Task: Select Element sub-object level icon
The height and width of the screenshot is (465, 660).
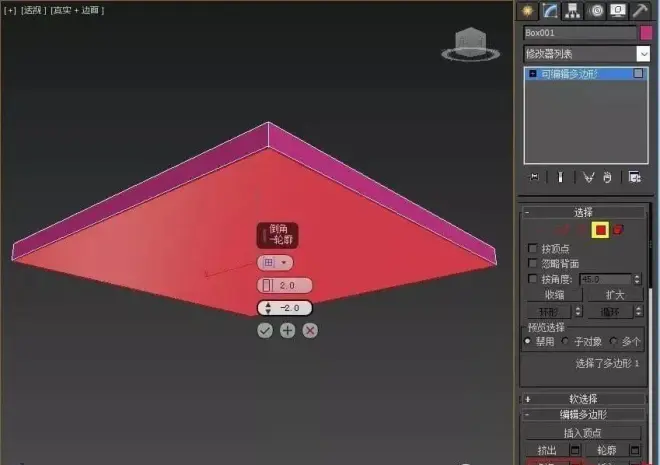Action: [x=618, y=230]
